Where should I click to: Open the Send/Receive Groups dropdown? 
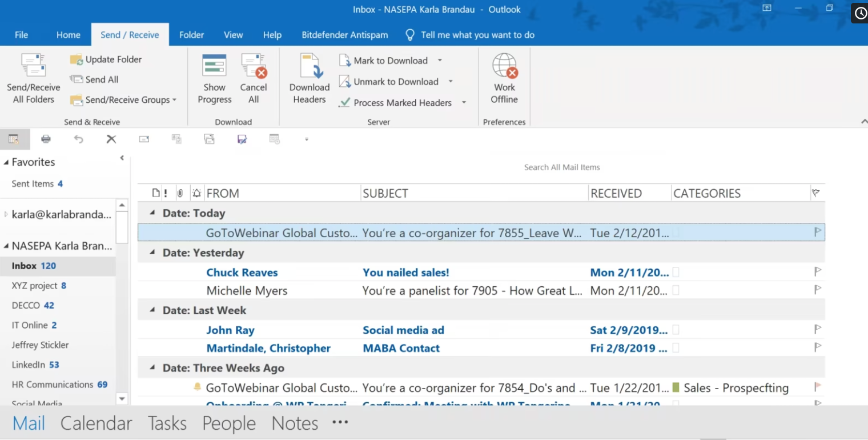point(173,99)
